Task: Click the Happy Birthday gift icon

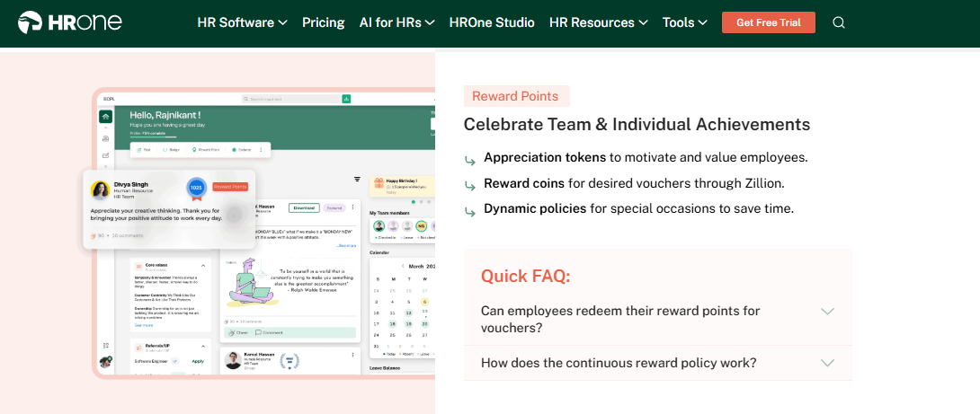Action: (x=379, y=183)
